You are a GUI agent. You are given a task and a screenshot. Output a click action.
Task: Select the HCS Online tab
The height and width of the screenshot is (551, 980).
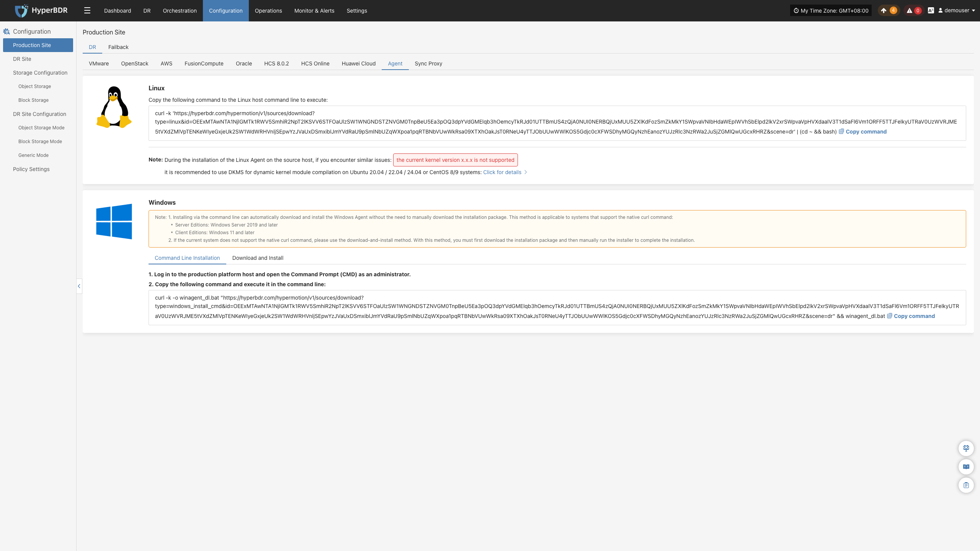click(315, 64)
